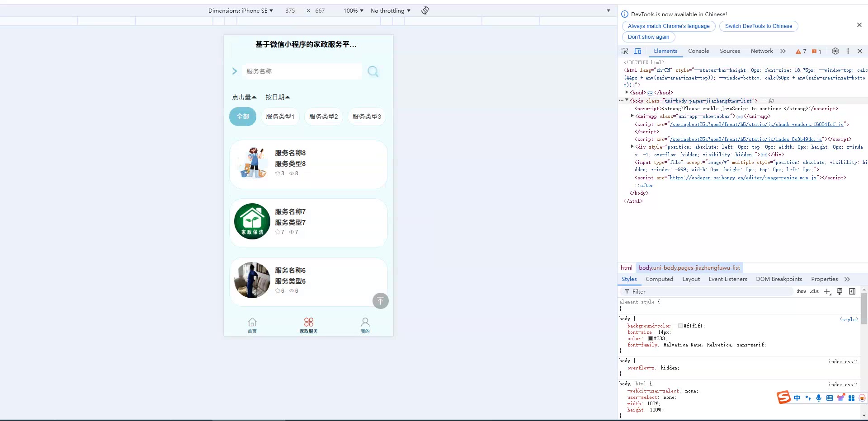Click Switch DevTools to Chinese button
Viewport: 868px width, 421px height.
point(759,26)
